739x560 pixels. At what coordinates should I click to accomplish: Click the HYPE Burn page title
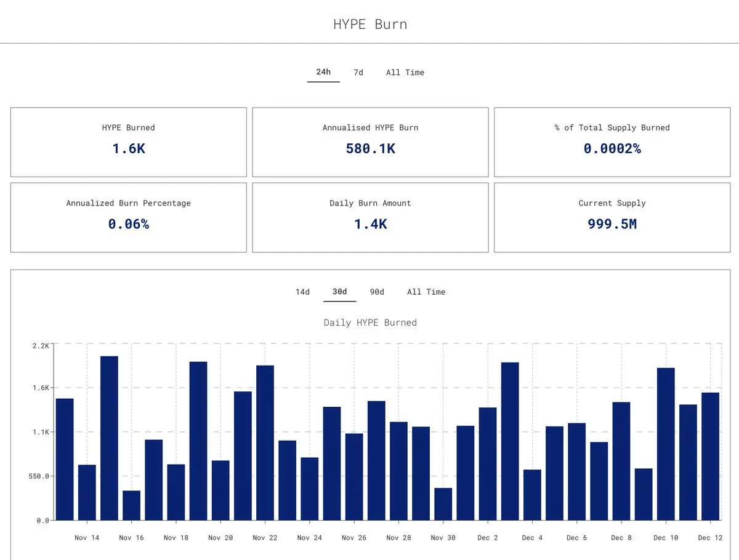(x=370, y=25)
